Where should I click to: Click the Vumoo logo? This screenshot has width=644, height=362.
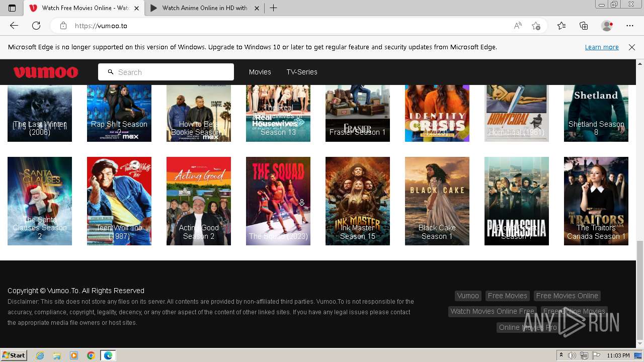point(46,72)
